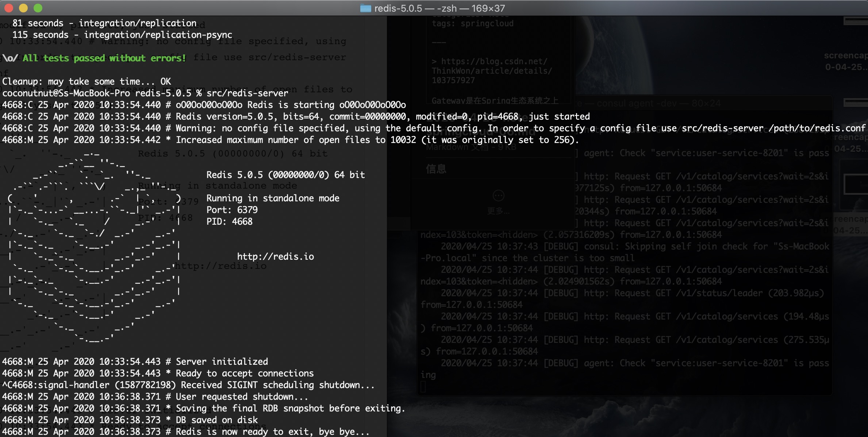Click the top-right desktop screencap file thumbnail

click(x=856, y=21)
